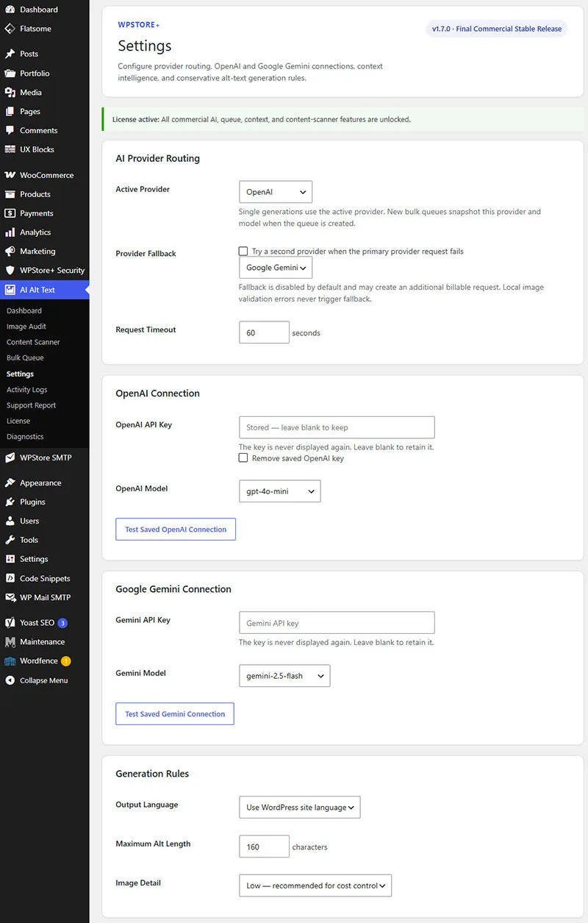Open the Gemini Model dropdown
The height and width of the screenshot is (923, 588).
(x=284, y=676)
